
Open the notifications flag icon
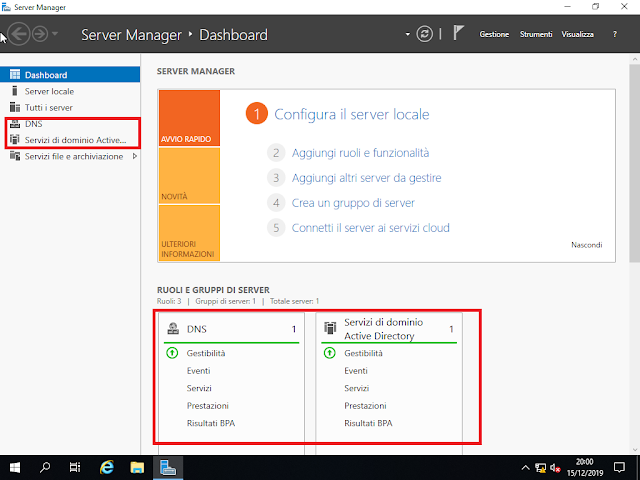tap(458, 33)
